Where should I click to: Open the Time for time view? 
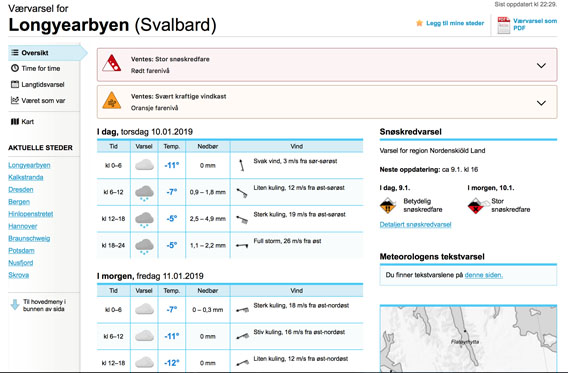tap(41, 68)
